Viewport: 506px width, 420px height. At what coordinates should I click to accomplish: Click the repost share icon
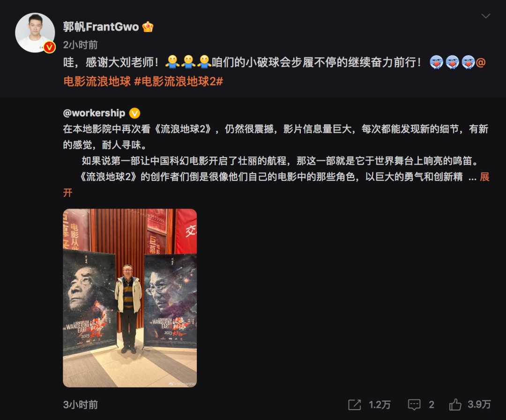[x=354, y=405]
